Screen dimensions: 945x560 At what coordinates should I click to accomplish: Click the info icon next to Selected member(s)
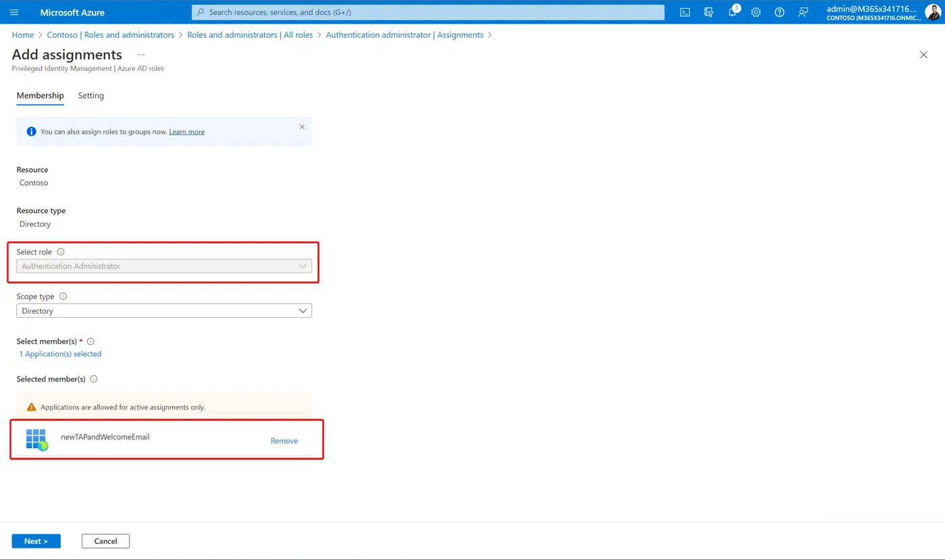(x=94, y=379)
